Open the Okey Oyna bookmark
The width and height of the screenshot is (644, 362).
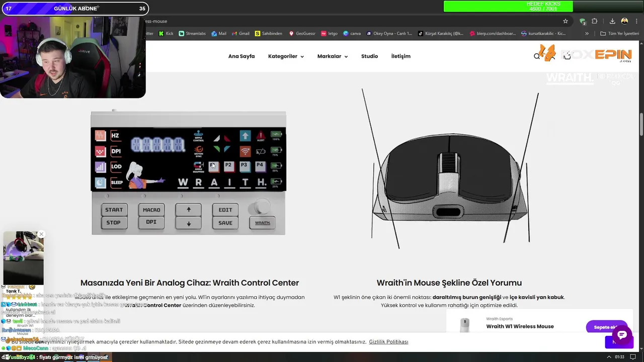389,34
